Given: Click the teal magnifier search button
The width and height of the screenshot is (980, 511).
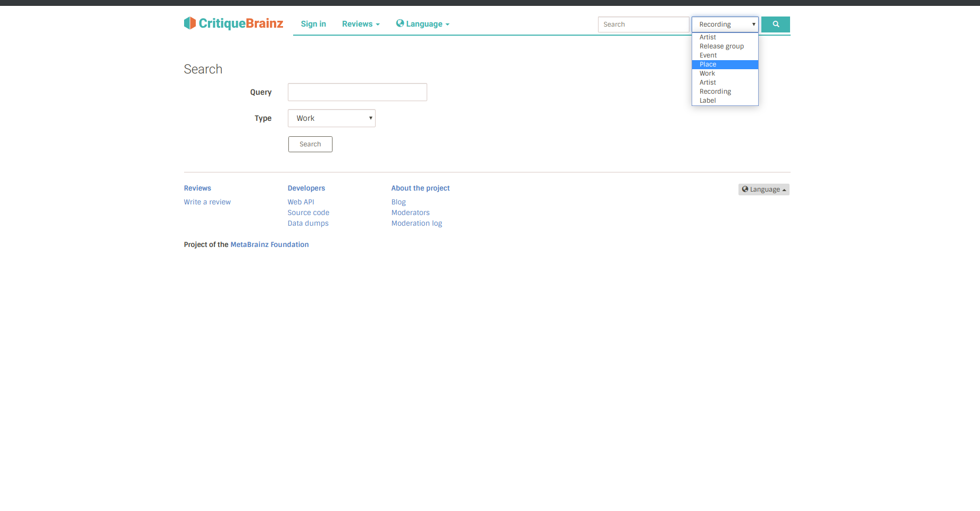Looking at the screenshot, I should point(775,24).
